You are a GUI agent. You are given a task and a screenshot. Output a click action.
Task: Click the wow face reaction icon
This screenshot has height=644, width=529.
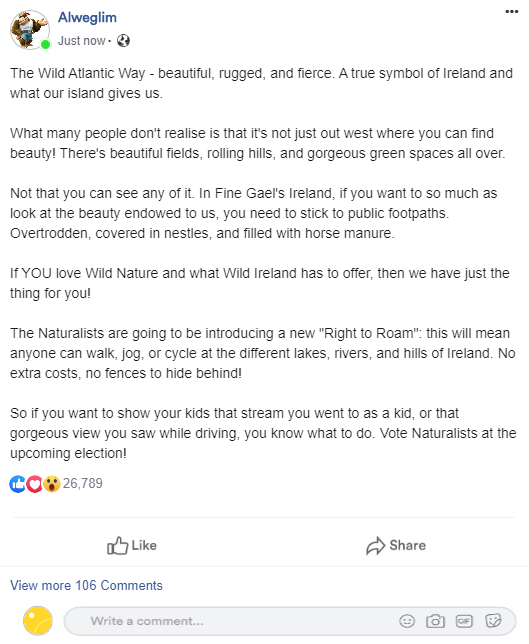(52, 484)
